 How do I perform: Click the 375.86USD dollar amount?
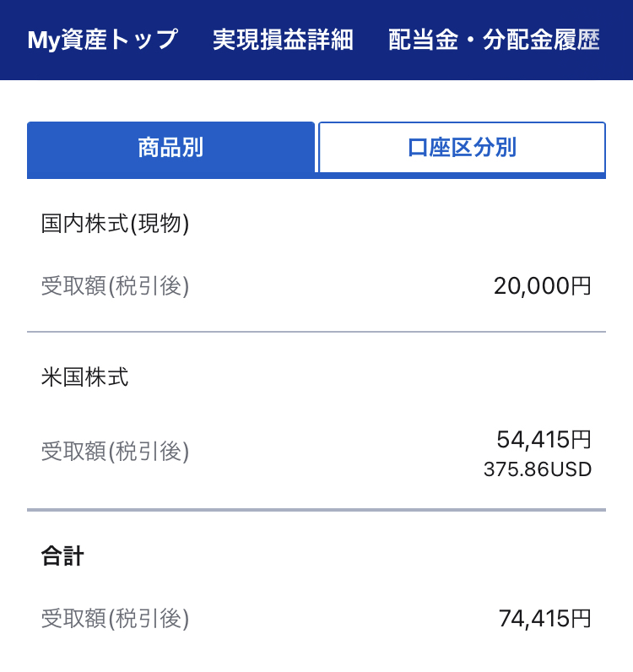pos(537,469)
